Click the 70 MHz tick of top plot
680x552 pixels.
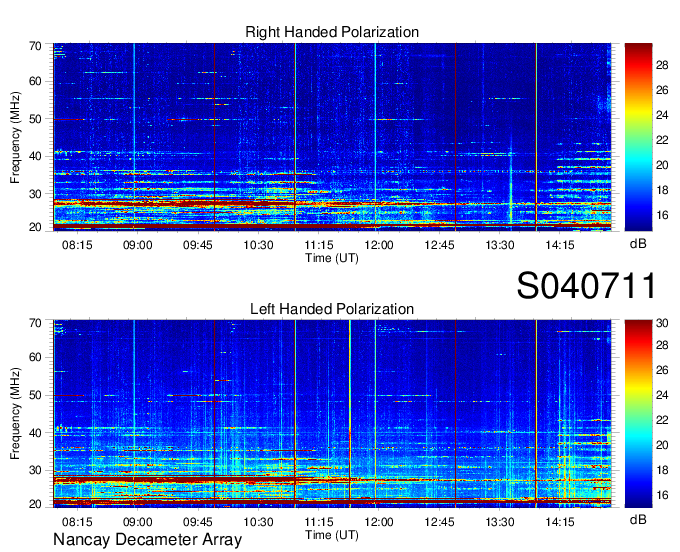pos(35,46)
